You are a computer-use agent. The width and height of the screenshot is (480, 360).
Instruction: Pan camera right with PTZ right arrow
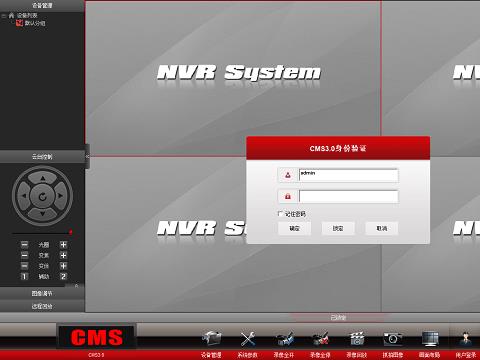tap(60, 196)
